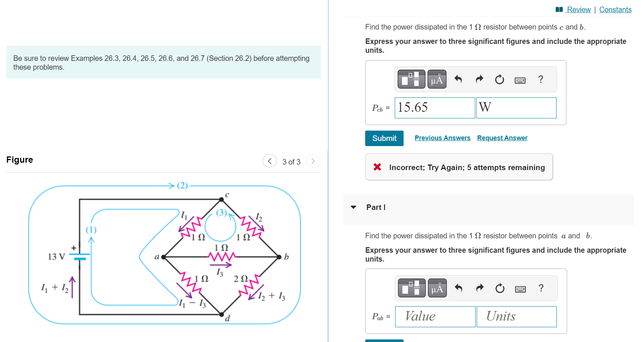Select the μÅ units icon near the Pcb answer

[x=437, y=79]
